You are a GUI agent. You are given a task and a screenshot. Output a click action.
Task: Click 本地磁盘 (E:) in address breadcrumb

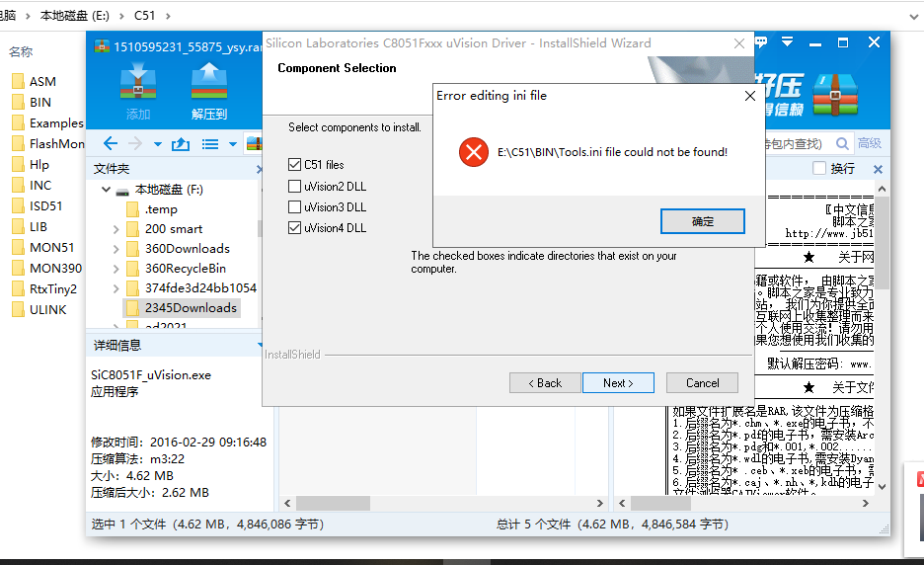click(74, 16)
